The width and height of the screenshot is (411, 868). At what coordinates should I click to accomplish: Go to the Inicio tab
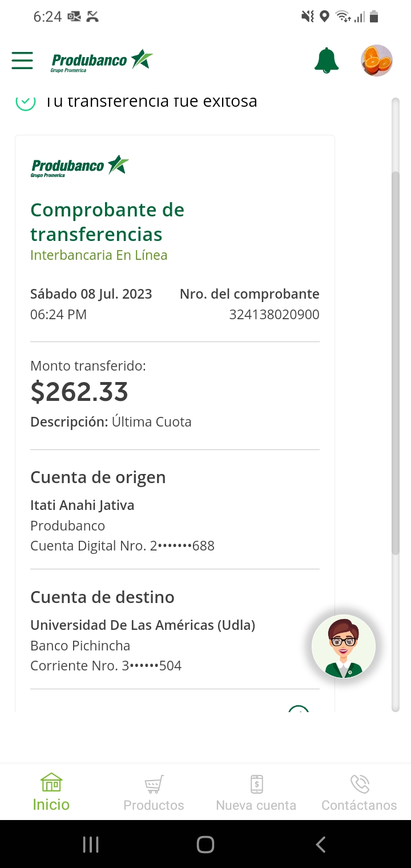(51, 792)
